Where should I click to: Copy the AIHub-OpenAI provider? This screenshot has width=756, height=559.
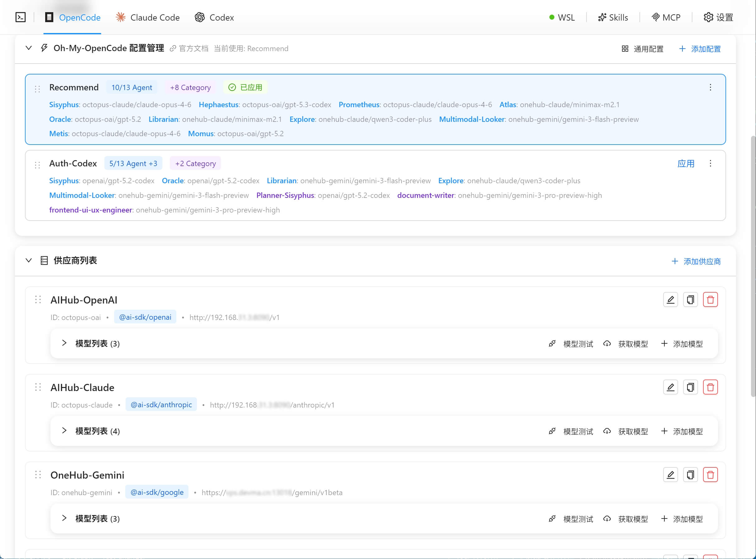tap(690, 299)
